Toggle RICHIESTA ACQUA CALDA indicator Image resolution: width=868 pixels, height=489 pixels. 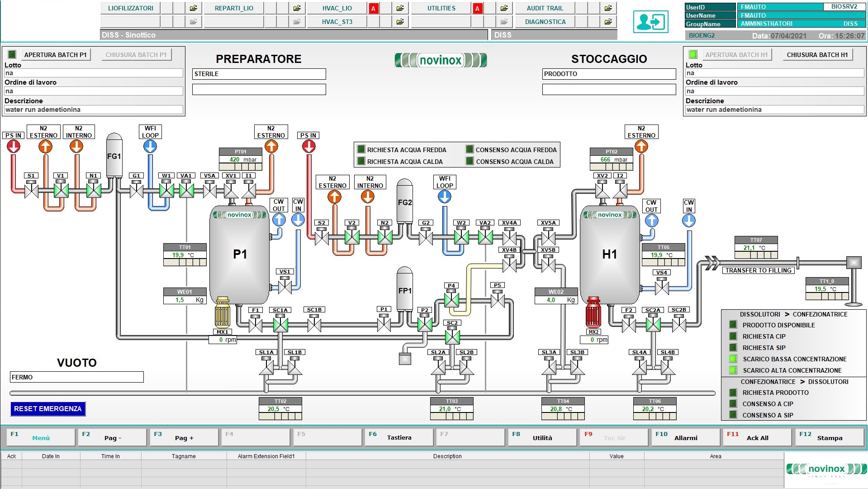pyautogui.click(x=361, y=161)
